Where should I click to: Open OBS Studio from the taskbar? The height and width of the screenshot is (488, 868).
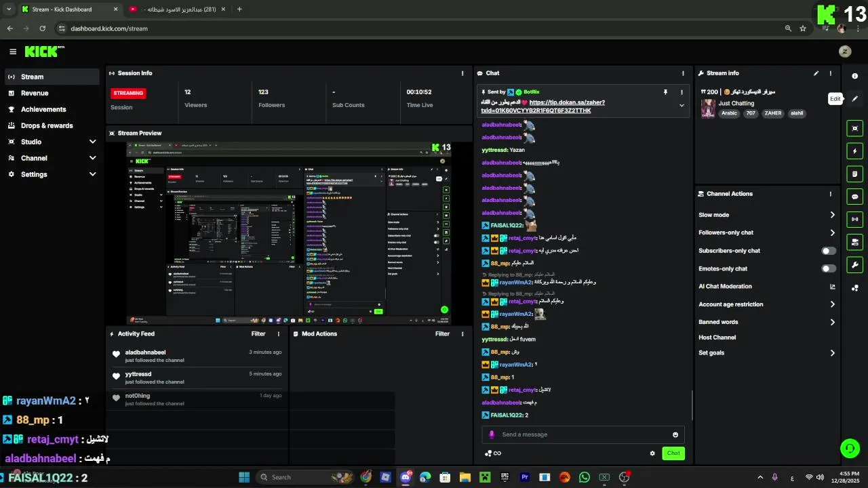624,477
